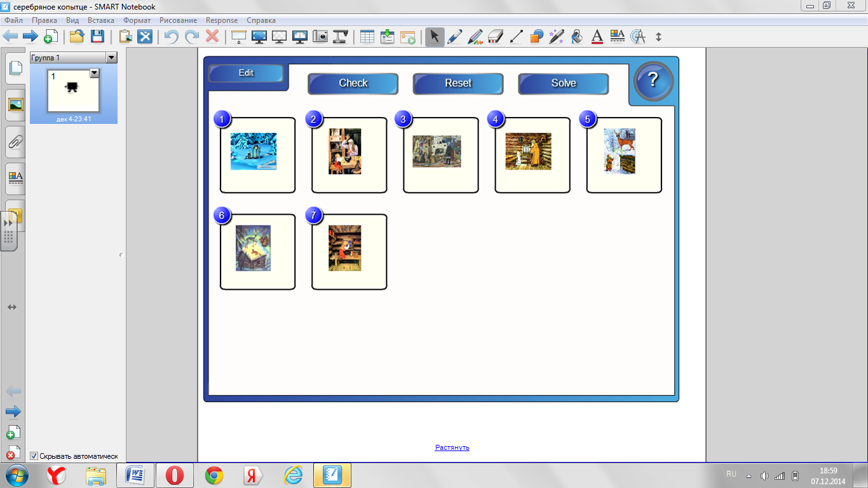Open the Правка menu
Image resolution: width=868 pixels, height=488 pixels.
tap(44, 20)
